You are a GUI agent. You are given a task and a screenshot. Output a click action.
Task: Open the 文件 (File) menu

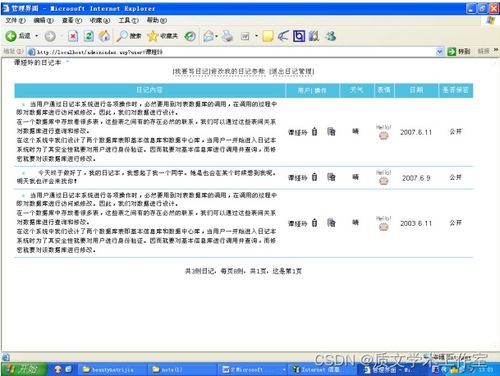click(x=15, y=21)
